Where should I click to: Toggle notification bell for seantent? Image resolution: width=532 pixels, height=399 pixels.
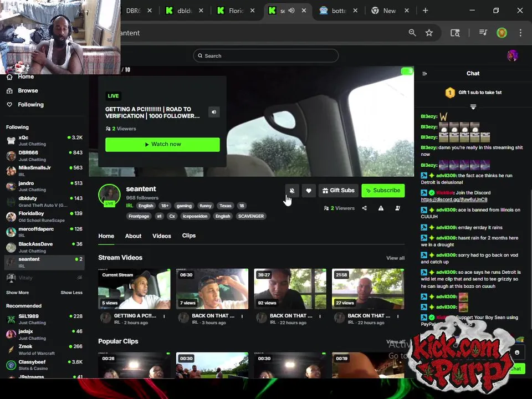[292, 191]
